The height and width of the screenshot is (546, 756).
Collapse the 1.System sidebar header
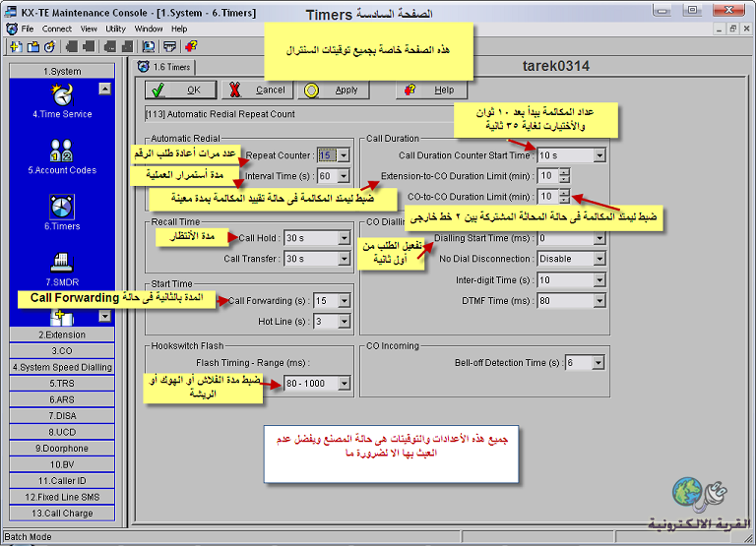pyautogui.click(x=62, y=71)
